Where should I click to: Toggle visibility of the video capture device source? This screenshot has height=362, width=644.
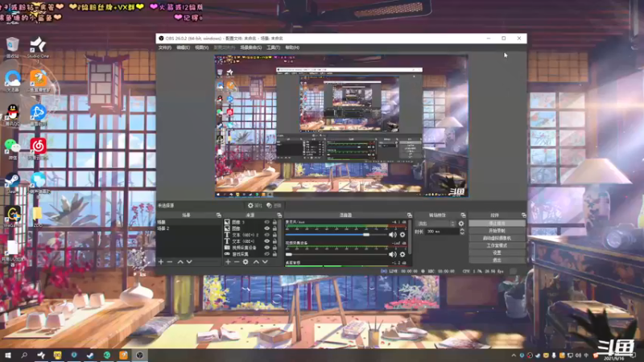[267, 248]
